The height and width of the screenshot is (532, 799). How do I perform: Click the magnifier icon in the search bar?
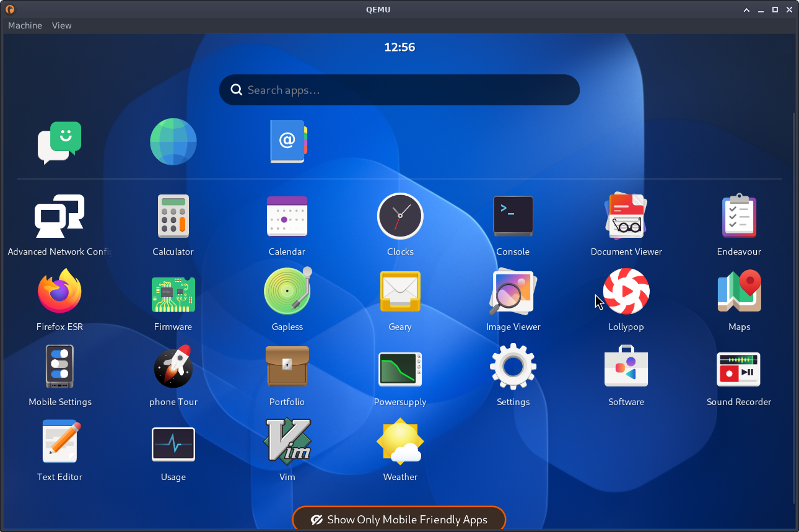click(x=236, y=90)
